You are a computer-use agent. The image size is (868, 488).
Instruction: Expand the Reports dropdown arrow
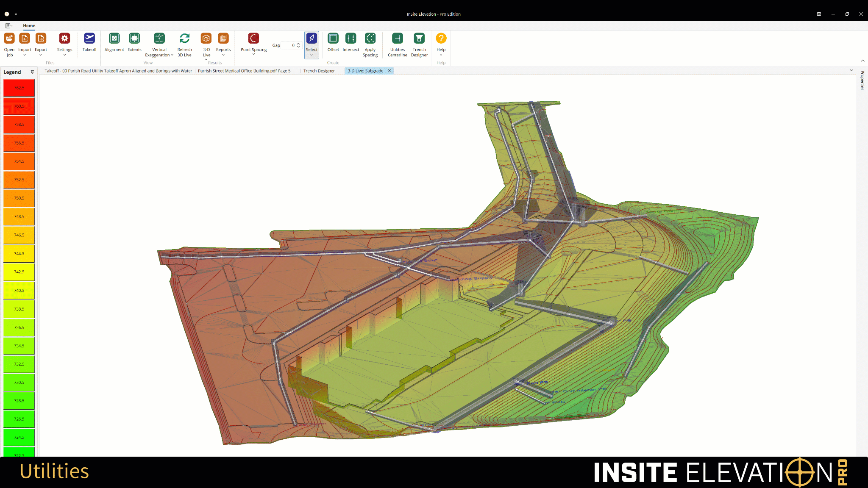click(223, 55)
